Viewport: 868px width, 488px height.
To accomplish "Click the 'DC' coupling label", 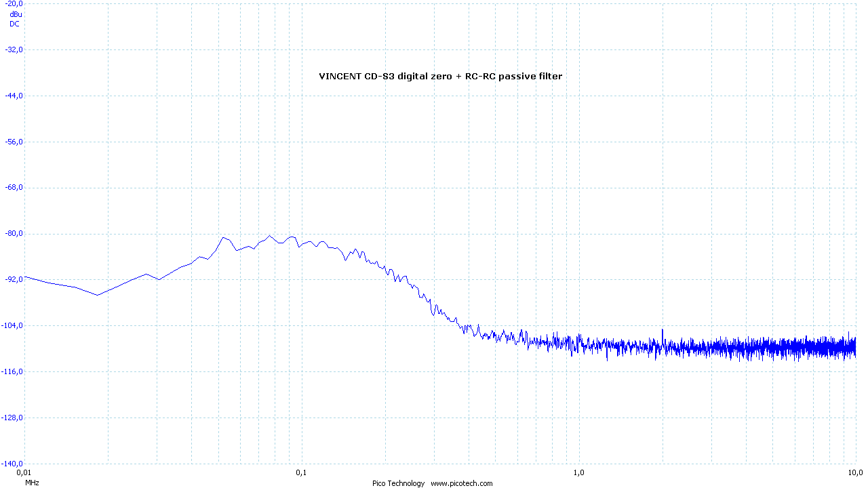I will 14,24.
